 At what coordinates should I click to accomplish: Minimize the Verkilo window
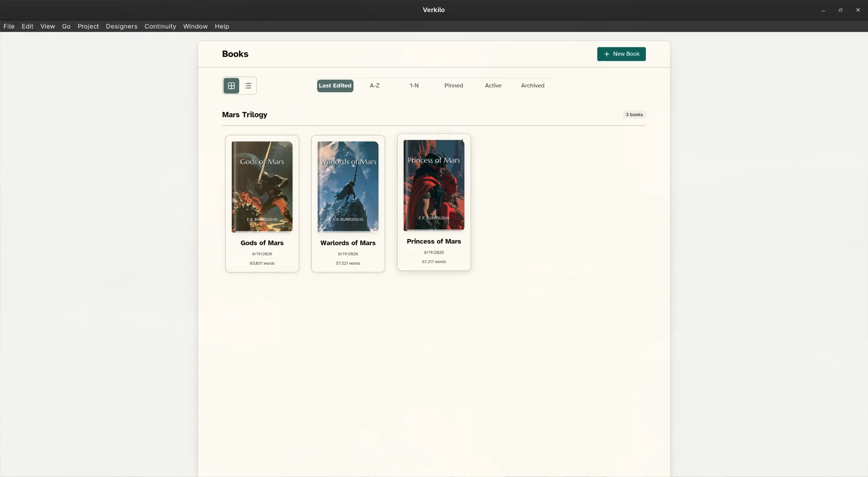click(823, 10)
